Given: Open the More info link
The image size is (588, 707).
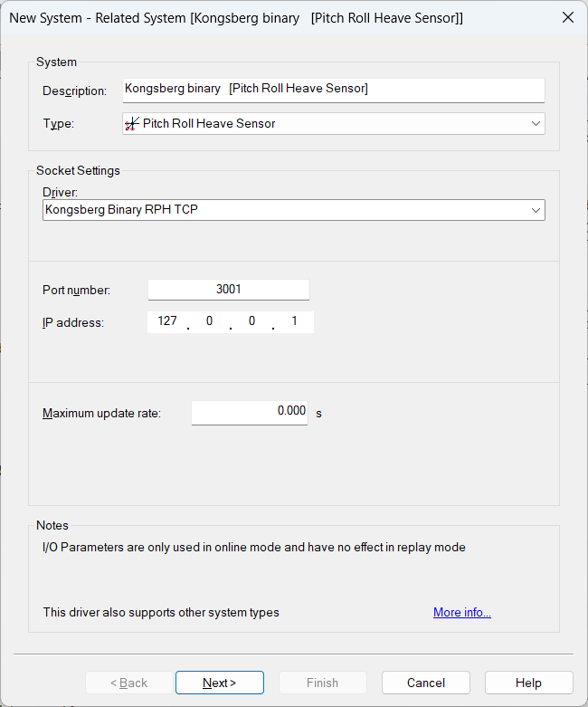Looking at the screenshot, I should 462,612.
